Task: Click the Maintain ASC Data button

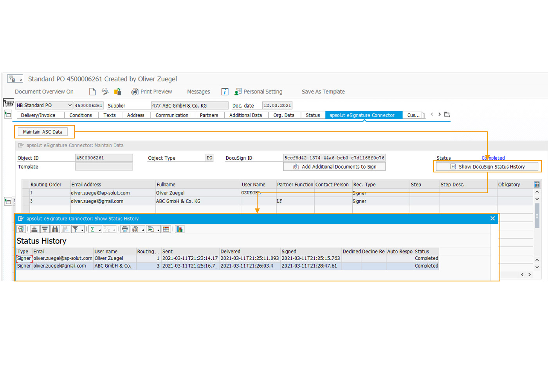Action: tap(43, 131)
